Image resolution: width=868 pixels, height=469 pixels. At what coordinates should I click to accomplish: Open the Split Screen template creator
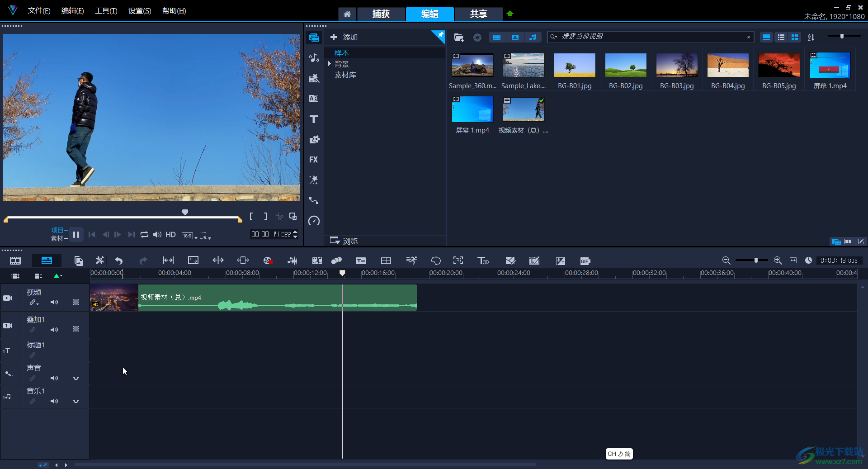pos(386,261)
